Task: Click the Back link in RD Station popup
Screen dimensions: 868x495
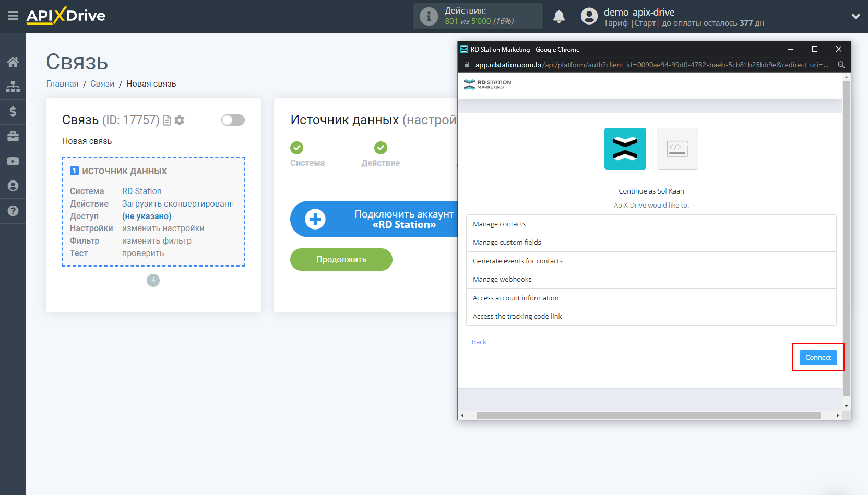Action: coord(479,342)
